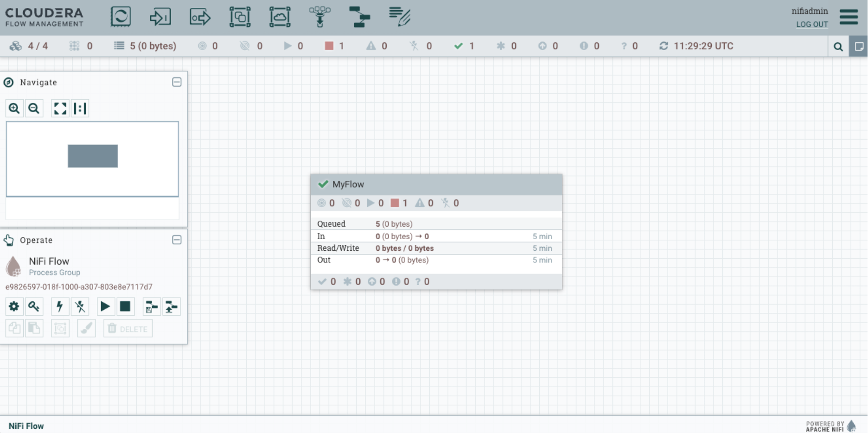This screenshot has height=433, width=868.
Task: Manage access policies with the key icon
Action: (x=34, y=306)
